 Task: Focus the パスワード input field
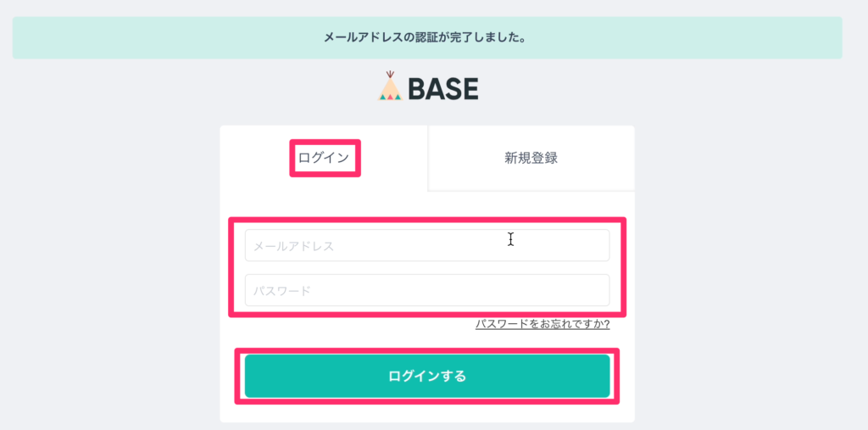[x=426, y=290]
